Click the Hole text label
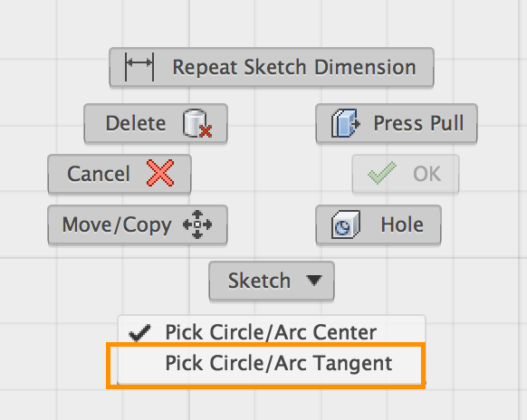Viewport: 527px width, 420px height. (402, 224)
